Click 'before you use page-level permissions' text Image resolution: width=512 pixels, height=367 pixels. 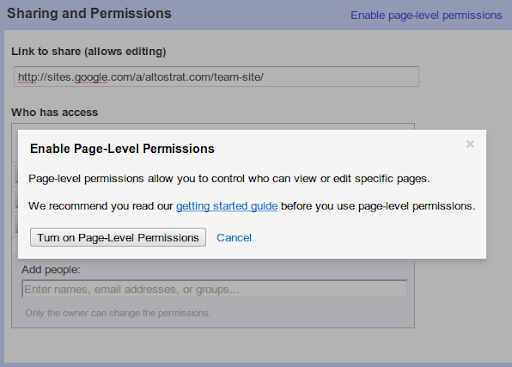coord(378,206)
